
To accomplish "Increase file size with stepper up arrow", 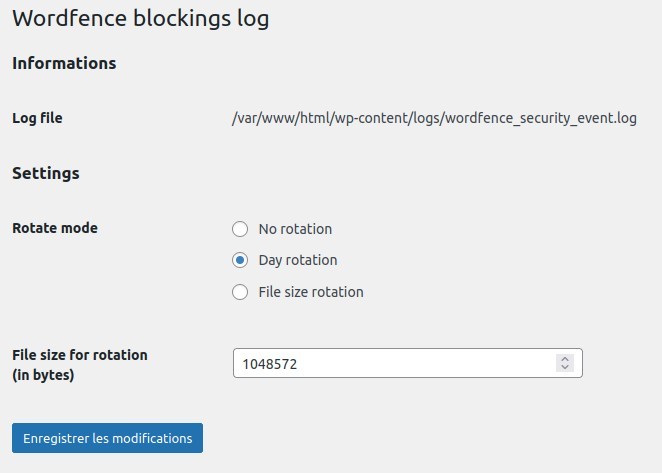I will (x=565, y=359).
